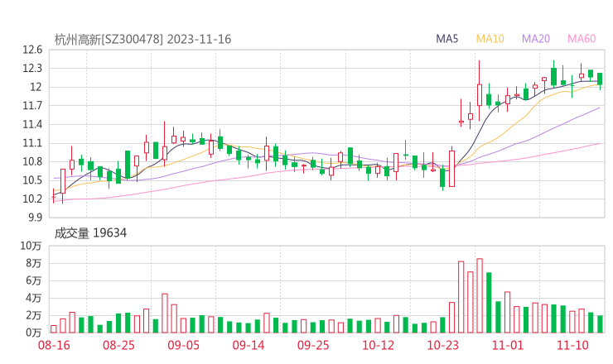Jump to the 10-23 date marker
Viewport: 613px width, 364px height.
[x=443, y=345]
